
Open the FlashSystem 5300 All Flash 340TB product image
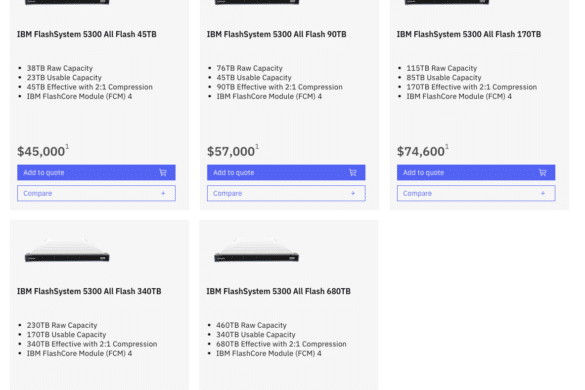tap(67, 250)
